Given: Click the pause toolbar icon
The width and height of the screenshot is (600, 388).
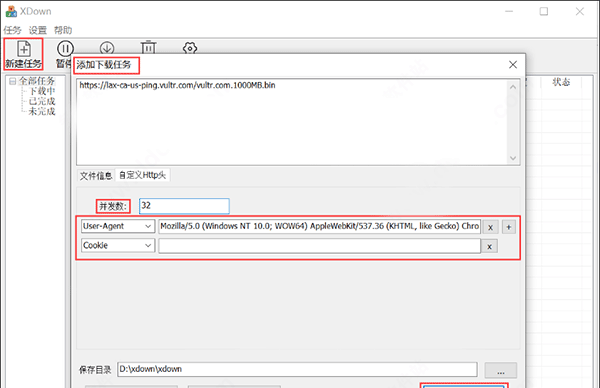Looking at the screenshot, I should pyautogui.click(x=65, y=49).
